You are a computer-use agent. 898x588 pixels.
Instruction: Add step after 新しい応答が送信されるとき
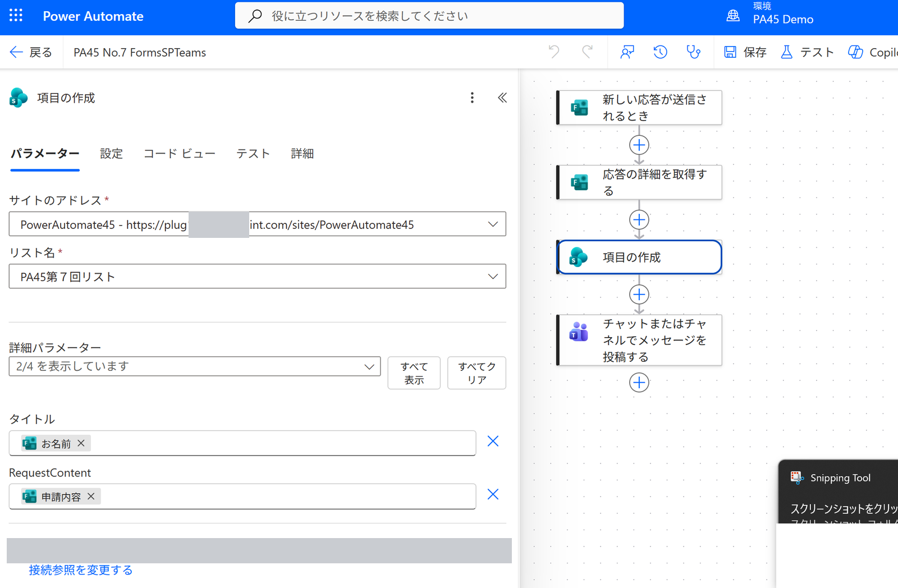(x=639, y=145)
